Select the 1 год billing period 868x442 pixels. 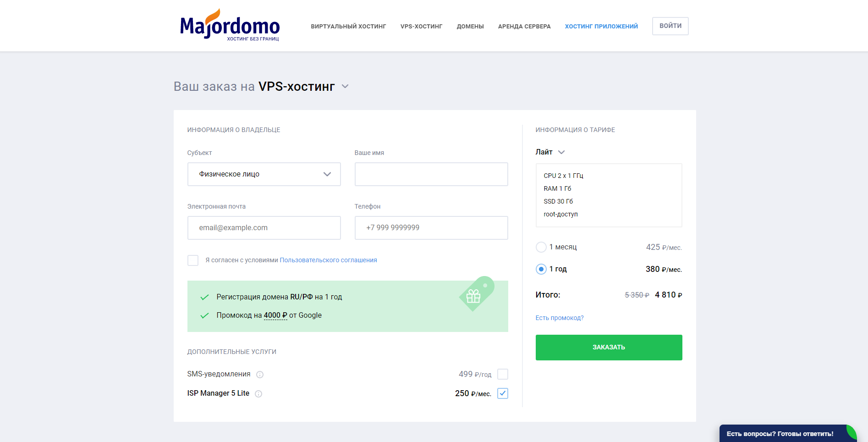[x=541, y=269]
